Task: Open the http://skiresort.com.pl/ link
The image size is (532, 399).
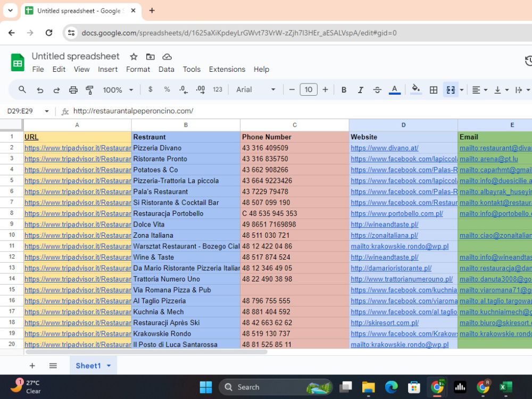Action: click(385, 323)
